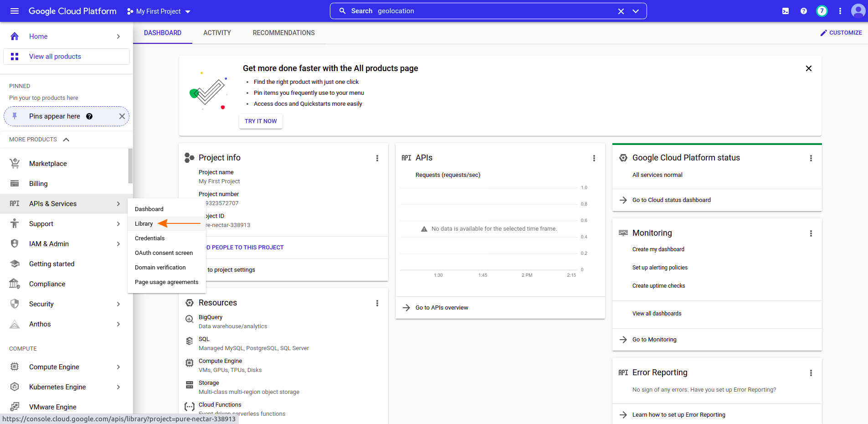The height and width of the screenshot is (424, 868).
Task: Expand the Support submenu chevron
Action: pos(118,224)
